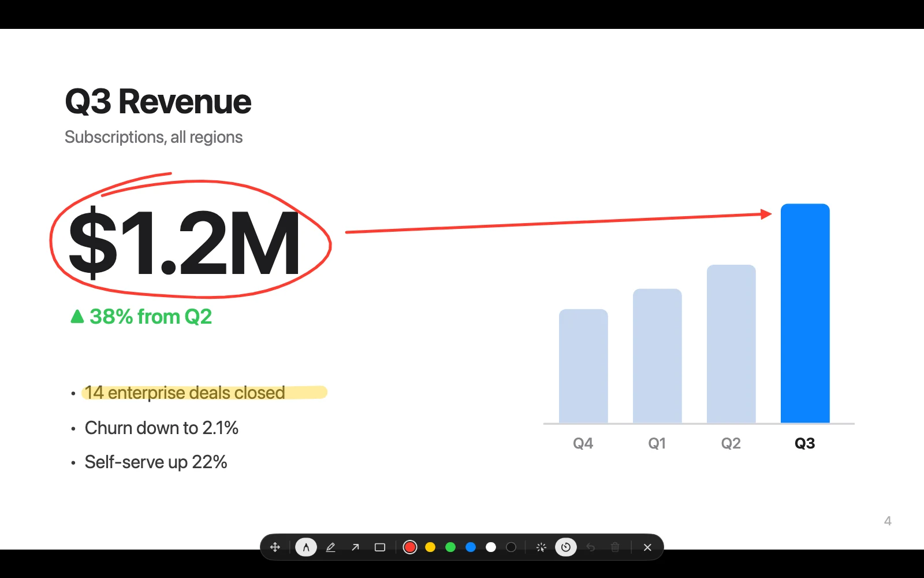Click the "Q4" axis label
Image resolution: width=924 pixels, height=578 pixels.
(x=583, y=443)
